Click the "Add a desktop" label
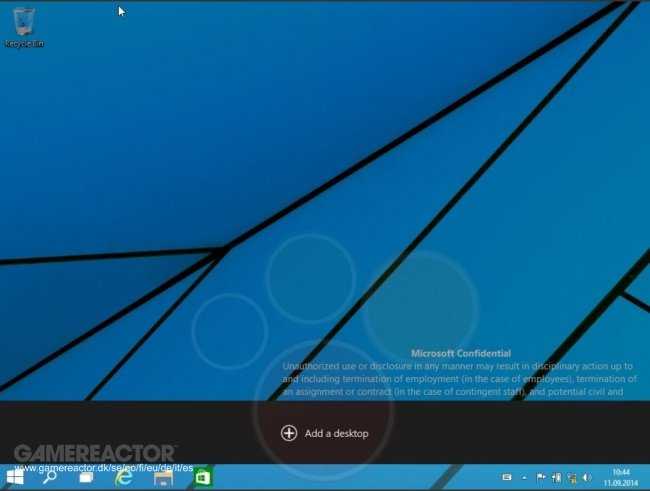The height and width of the screenshot is (491, 650). 338,433
